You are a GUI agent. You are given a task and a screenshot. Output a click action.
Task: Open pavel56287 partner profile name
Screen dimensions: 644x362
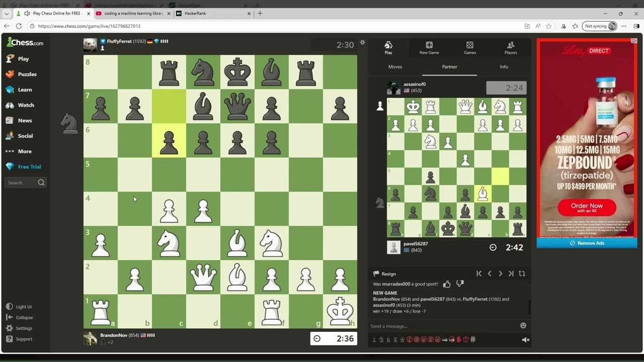[416, 244]
